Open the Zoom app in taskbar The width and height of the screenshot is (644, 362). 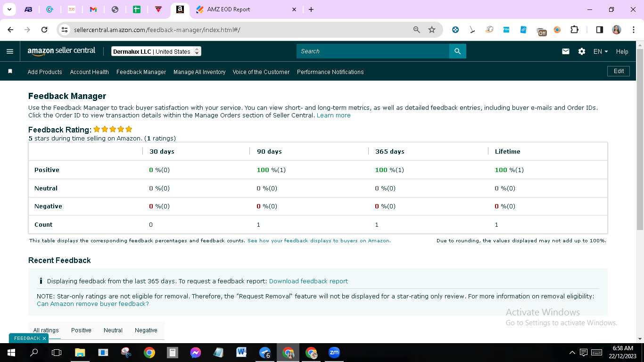click(334, 353)
